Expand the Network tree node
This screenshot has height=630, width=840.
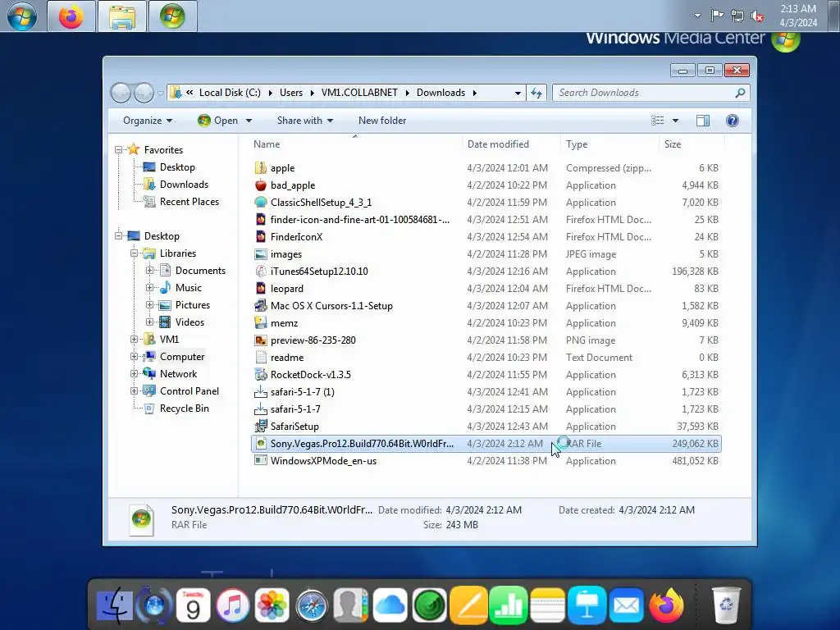pyautogui.click(x=134, y=374)
